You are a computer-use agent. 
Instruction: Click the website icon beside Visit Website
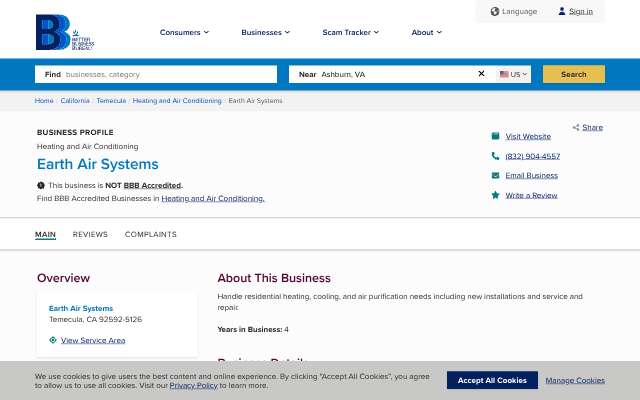point(495,136)
